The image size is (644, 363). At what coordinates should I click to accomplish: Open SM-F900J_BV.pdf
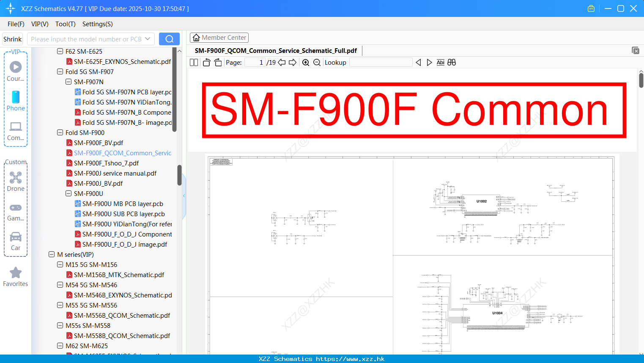(x=98, y=184)
